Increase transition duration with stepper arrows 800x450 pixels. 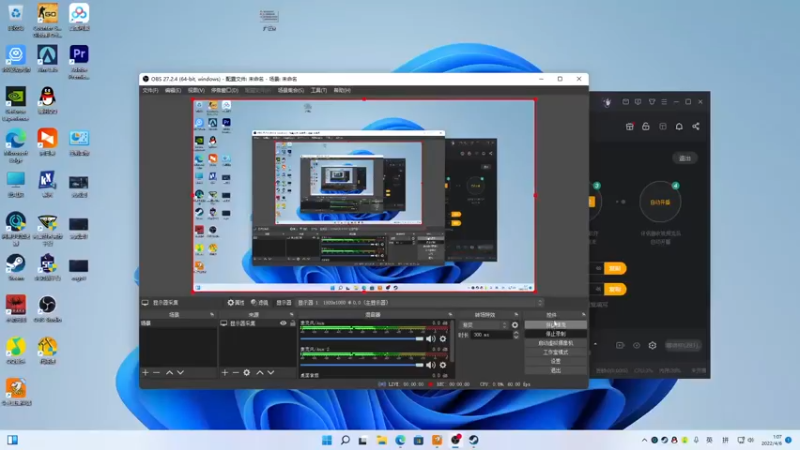(x=516, y=333)
